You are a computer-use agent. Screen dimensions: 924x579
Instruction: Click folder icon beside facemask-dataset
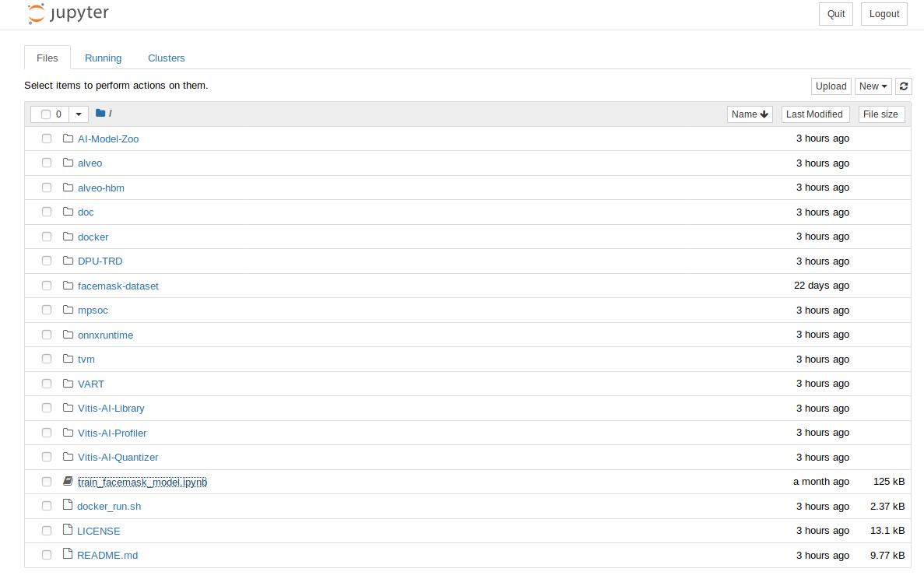click(x=68, y=285)
